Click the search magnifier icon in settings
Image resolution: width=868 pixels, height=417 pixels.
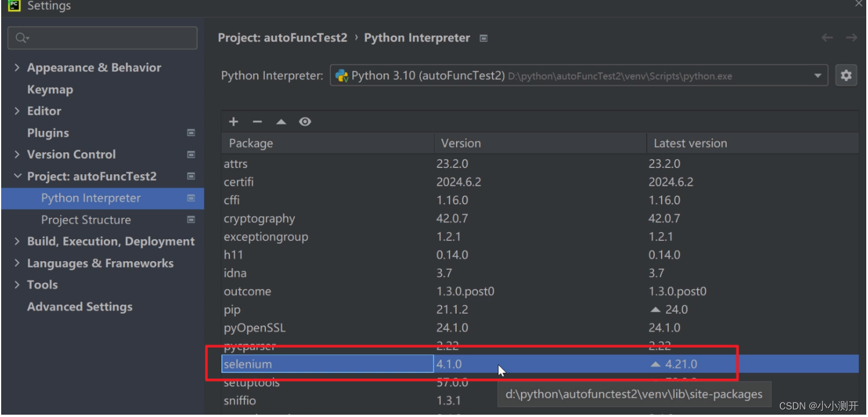(22, 38)
